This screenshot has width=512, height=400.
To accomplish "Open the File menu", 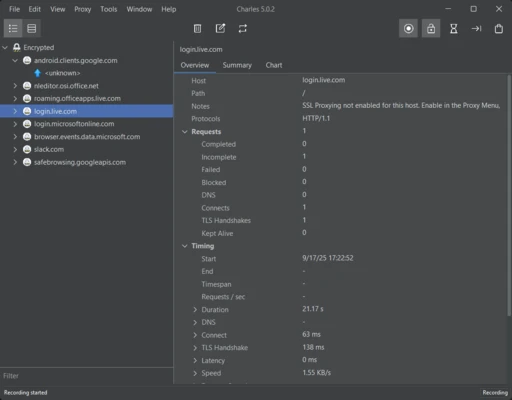I will click(14, 9).
